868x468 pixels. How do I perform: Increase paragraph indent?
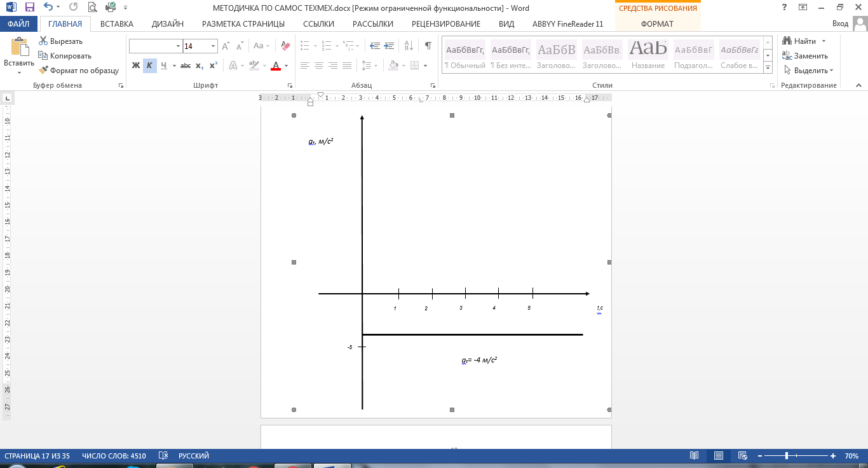tap(390, 46)
